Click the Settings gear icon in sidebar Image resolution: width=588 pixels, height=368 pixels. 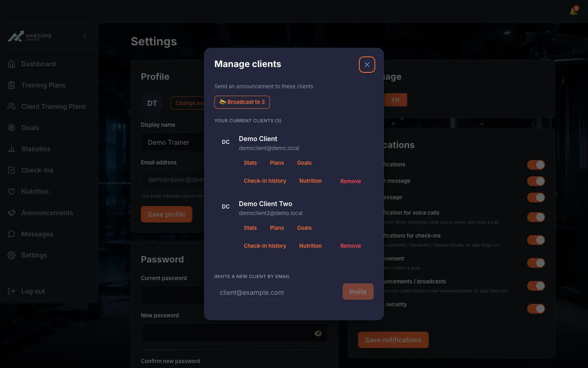click(x=11, y=255)
